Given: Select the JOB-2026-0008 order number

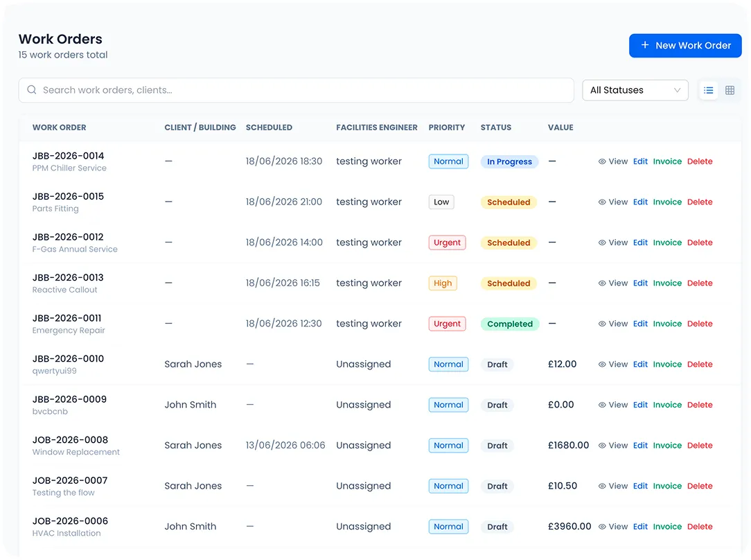Looking at the screenshot, I should [x=70, y=440].
